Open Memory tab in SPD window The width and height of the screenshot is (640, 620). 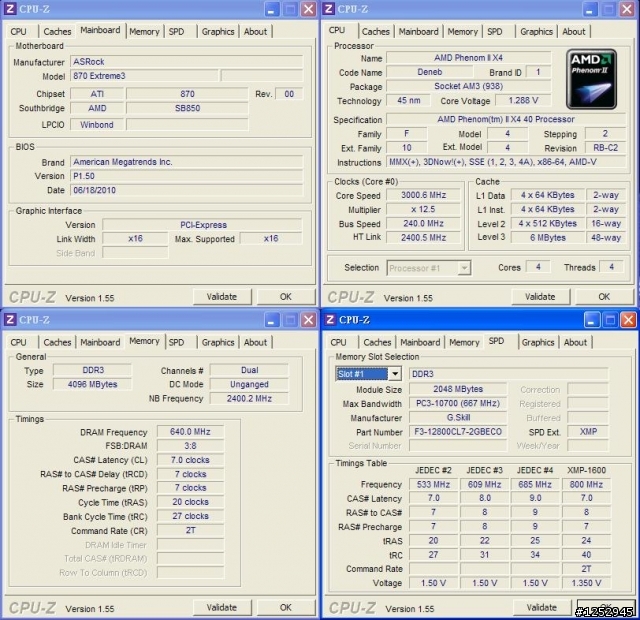tap(464, 342)
